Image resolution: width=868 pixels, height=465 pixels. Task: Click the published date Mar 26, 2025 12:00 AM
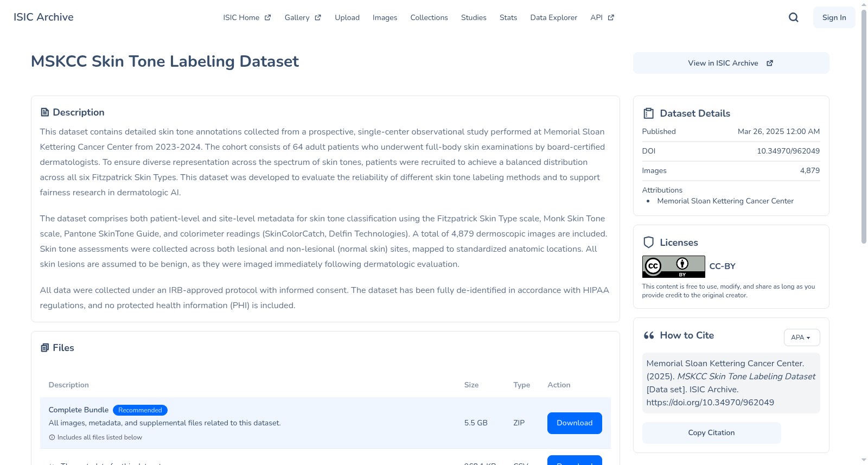779,131
